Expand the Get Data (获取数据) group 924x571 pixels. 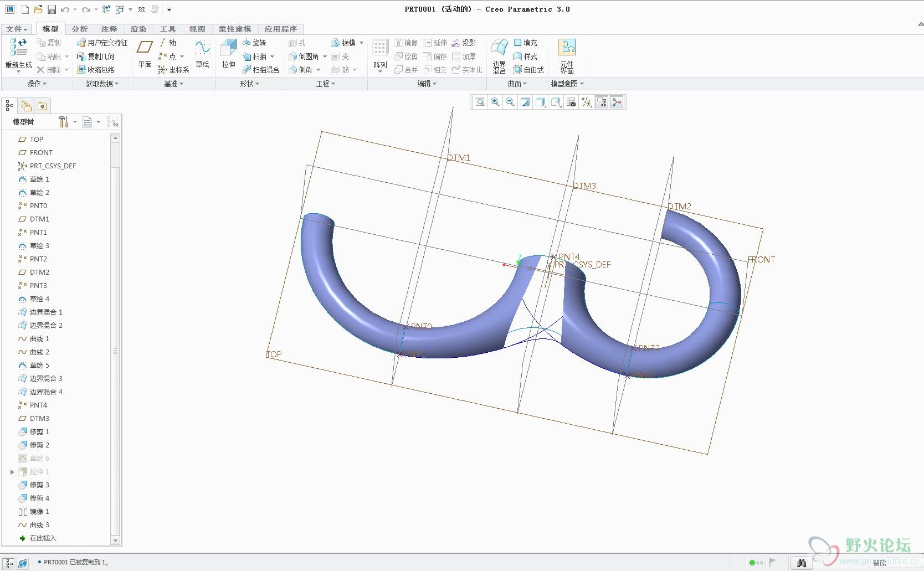pyautogui.click(x=102, y=84)
